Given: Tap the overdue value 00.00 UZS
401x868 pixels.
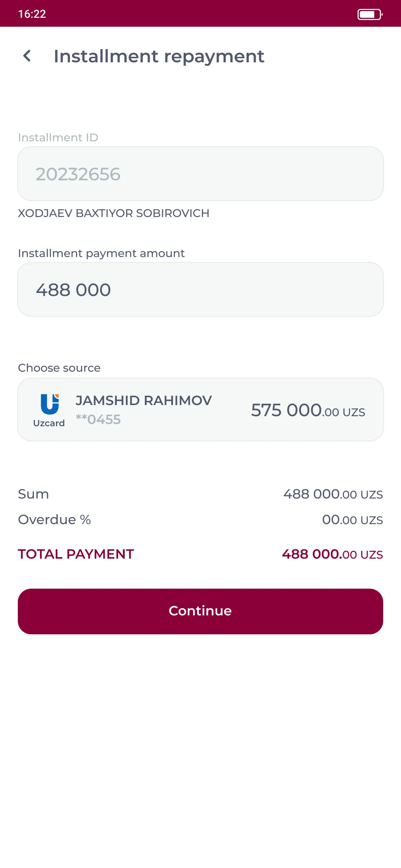Looking at the screenshot, I should pos(352,520).
